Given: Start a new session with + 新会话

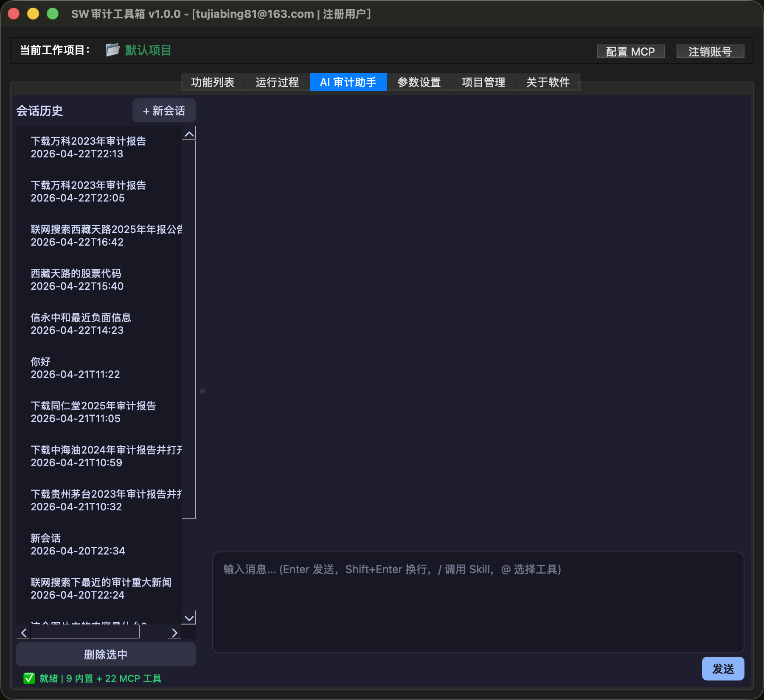Looking at the screenshot, I should pyautogui.click(x=164, y=110).
